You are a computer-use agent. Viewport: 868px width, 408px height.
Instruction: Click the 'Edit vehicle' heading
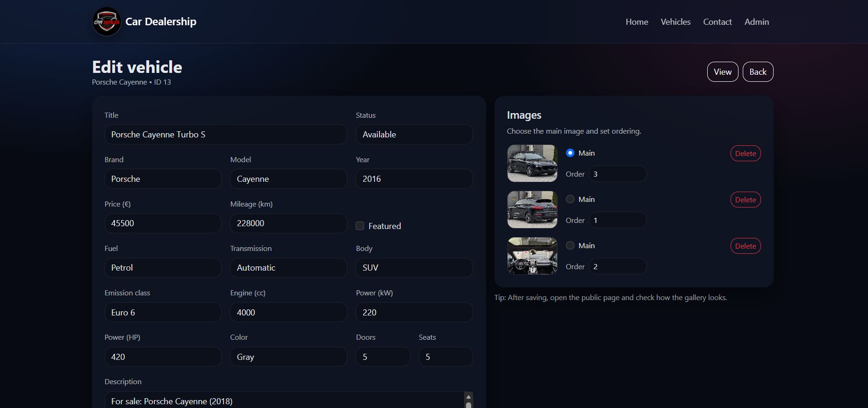(x=137, y=67)
